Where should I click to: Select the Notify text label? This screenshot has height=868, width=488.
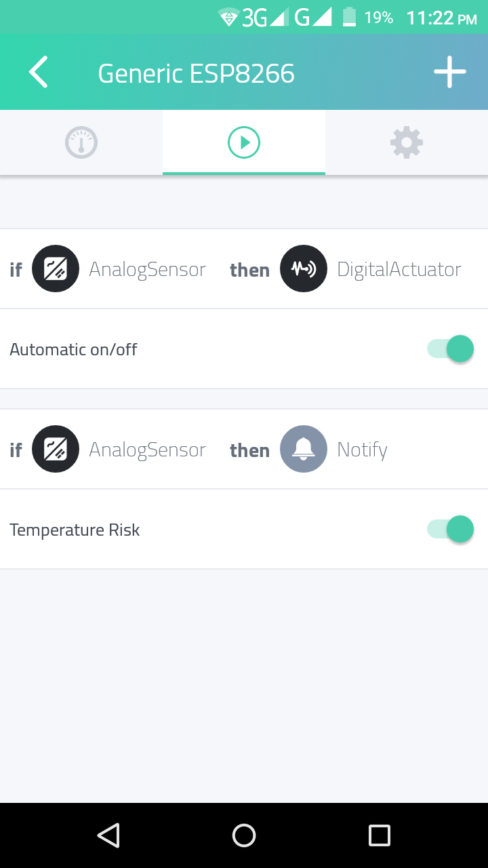[362, 450]
